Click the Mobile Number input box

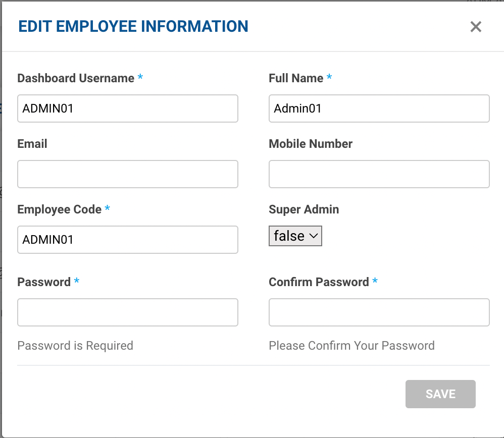379,174
